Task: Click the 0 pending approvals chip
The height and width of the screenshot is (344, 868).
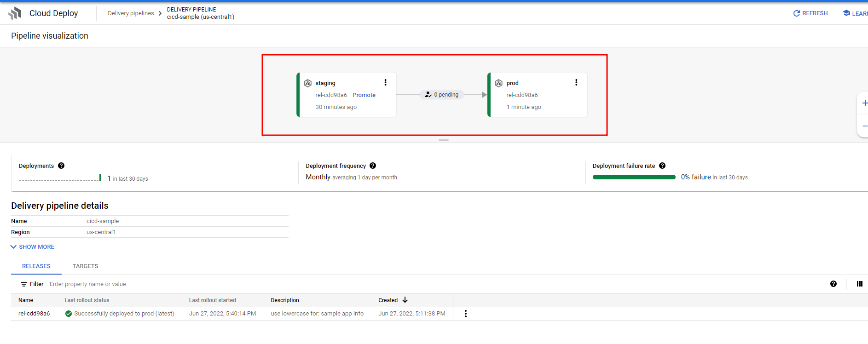Action: coord(442,95)
